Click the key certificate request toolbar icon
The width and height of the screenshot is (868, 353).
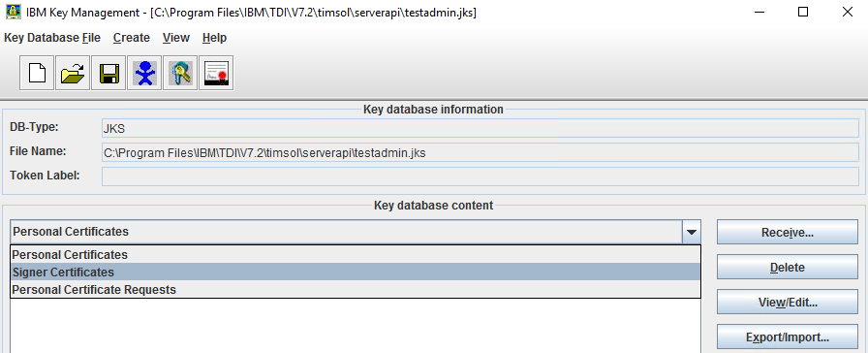coord(180,73)
